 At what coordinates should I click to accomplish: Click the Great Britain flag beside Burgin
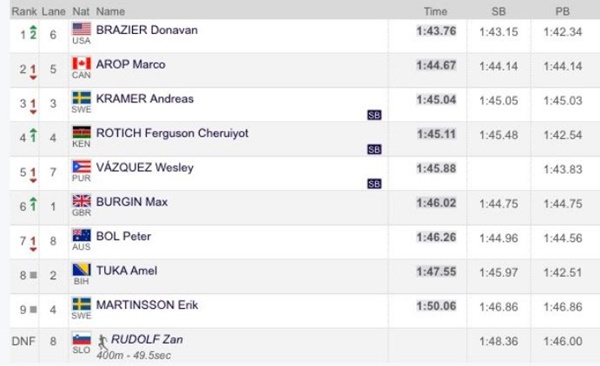pos(82,201)
